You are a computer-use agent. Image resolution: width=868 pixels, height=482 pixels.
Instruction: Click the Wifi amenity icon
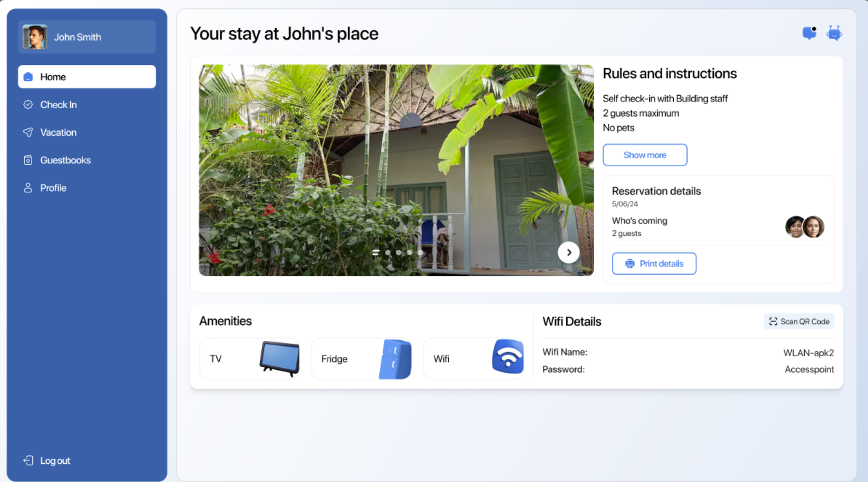click(x=508, y=357)
